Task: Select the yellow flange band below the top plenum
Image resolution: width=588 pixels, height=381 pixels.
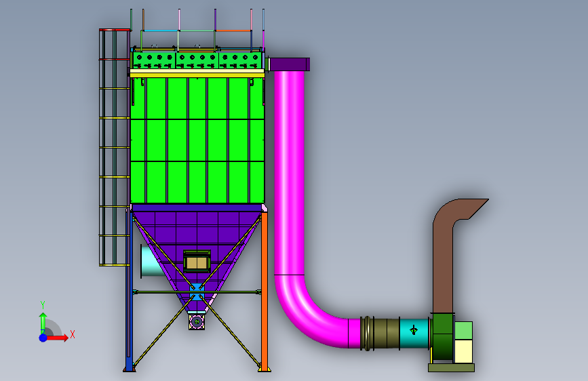Action: 197,75
